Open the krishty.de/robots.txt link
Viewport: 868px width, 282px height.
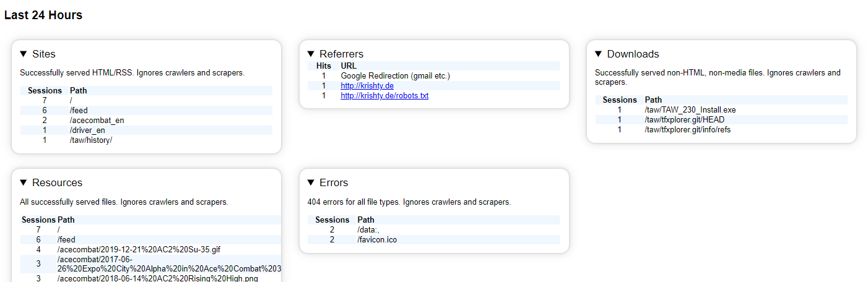[384, 96]
